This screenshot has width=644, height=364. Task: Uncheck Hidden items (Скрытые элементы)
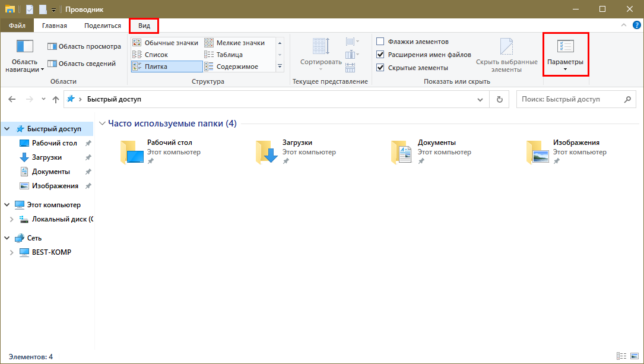(380, 68)
